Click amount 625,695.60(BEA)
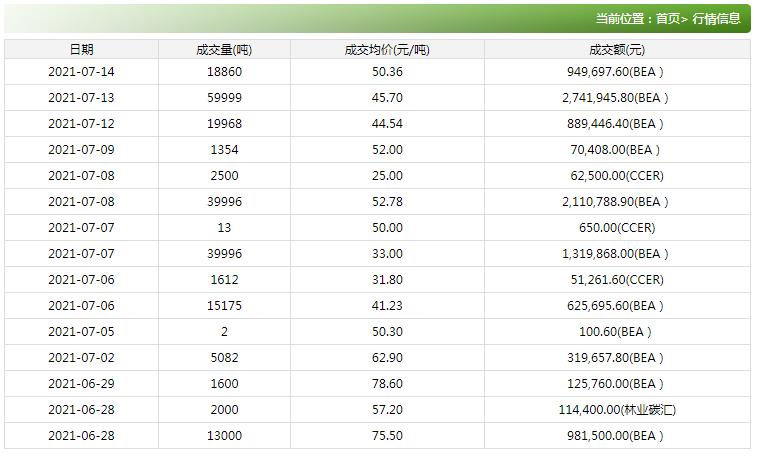 pyautogui.click(x=615, y=306)
